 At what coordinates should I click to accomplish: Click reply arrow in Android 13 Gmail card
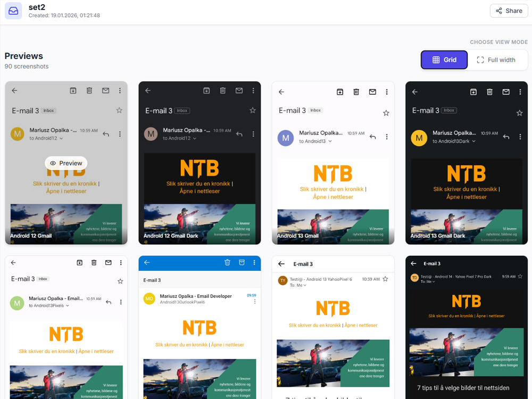tap(373, 137)
